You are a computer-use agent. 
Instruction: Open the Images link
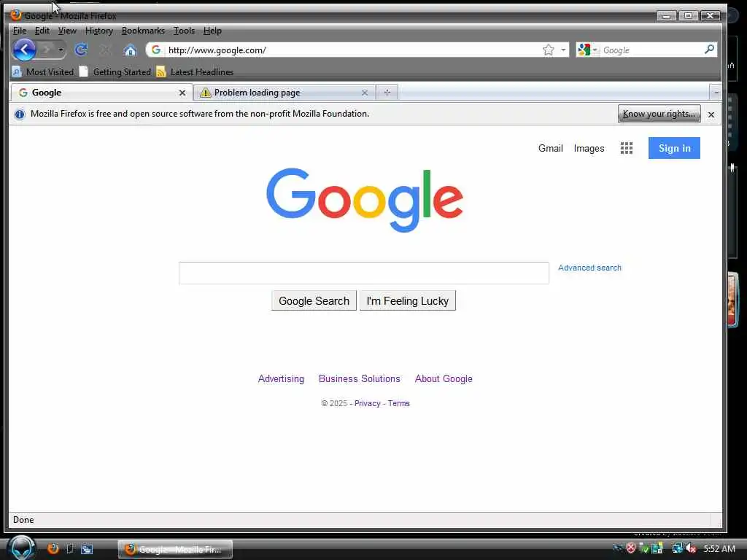pos(589,148)
